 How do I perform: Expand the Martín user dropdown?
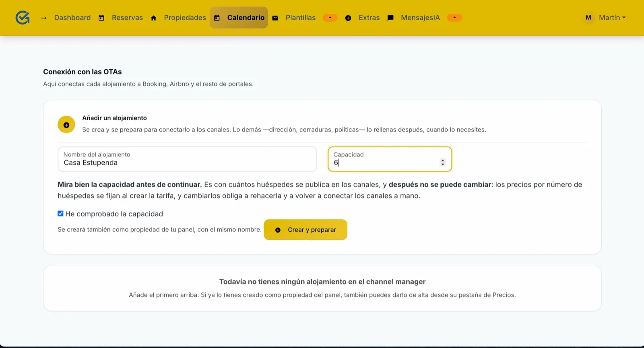coord(612,18)
